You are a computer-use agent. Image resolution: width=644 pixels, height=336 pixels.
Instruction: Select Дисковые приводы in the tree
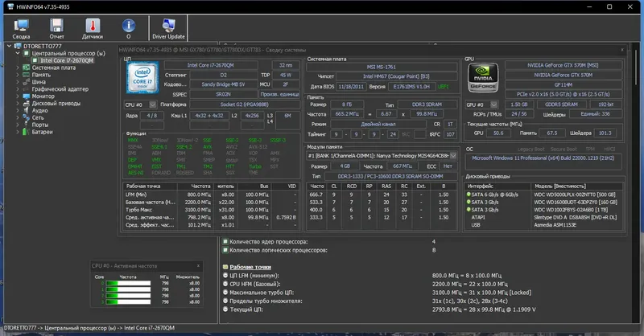point(56,104)
